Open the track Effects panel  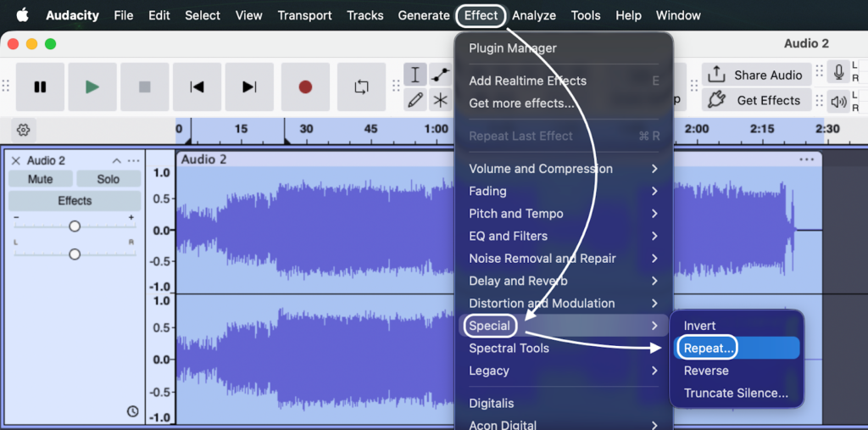tap(75, 201)
